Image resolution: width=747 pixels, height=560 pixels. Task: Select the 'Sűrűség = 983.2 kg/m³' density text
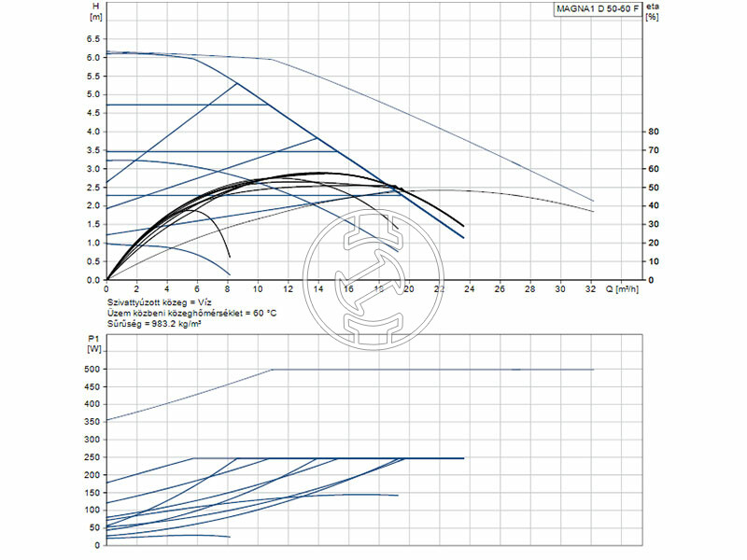157,327
